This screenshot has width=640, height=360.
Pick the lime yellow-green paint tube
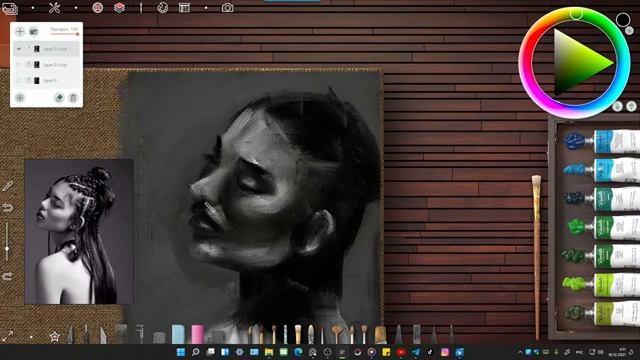(x=600, y=284)
